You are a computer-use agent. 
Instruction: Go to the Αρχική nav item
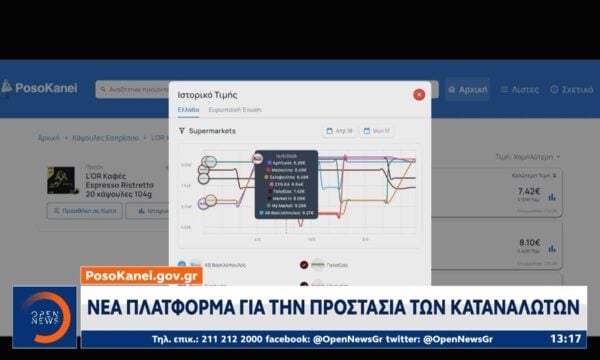click(x=468, y=90)
